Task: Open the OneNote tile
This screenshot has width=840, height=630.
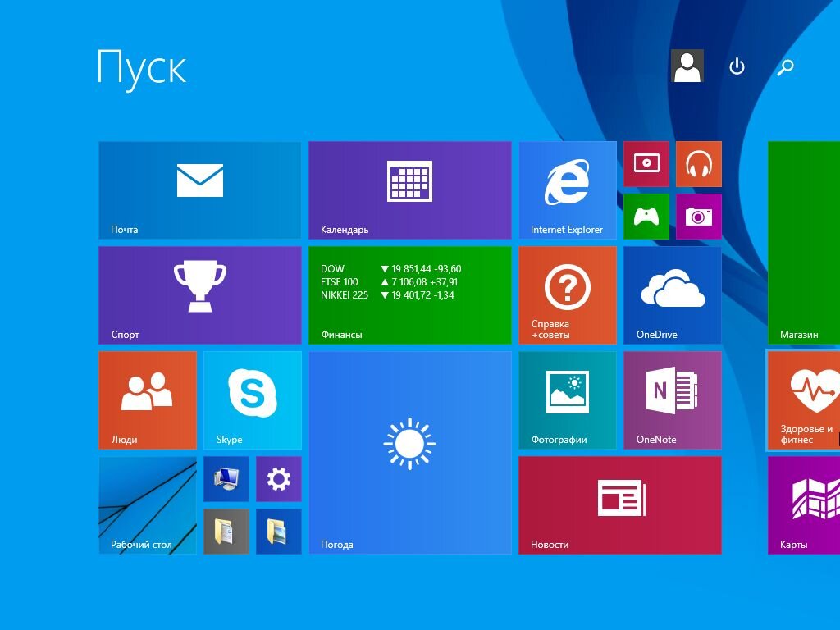Action: click(673, 400)
